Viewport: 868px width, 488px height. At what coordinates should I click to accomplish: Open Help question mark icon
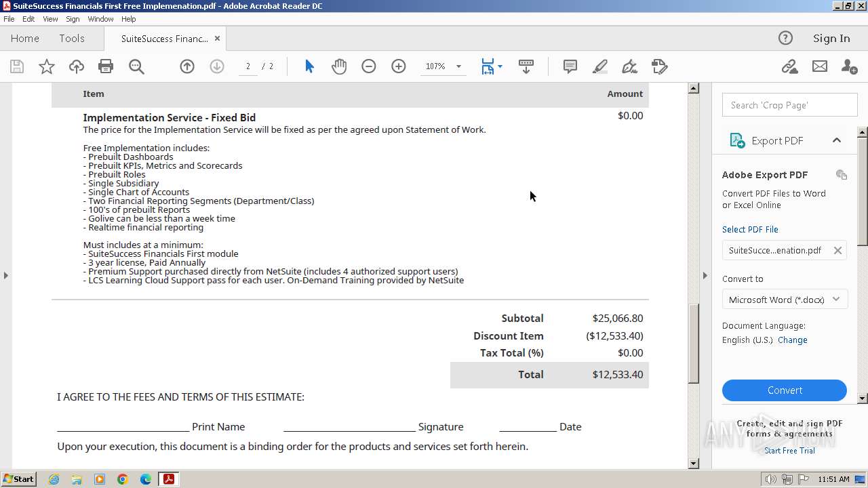click(785, 38)
